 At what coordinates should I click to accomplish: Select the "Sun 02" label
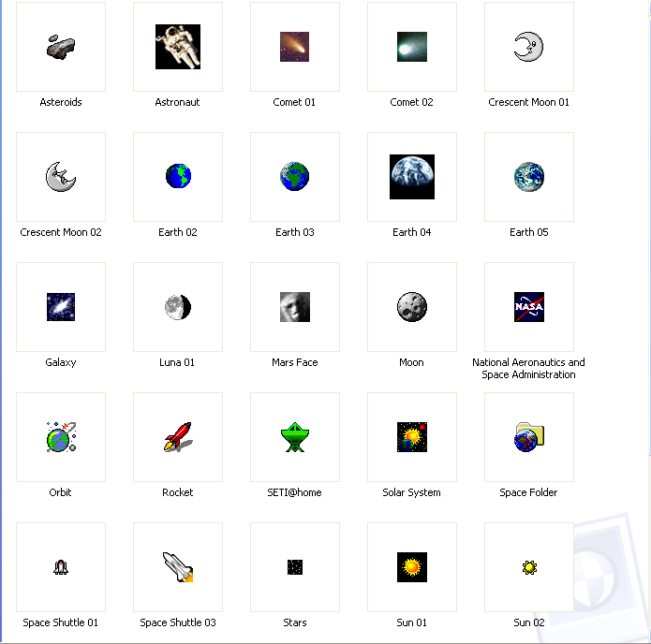click(x=529, y=622)
